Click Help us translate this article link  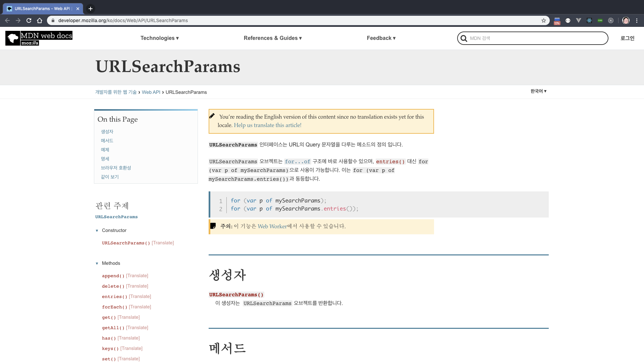pyautogui.click(x=267, y=125)
